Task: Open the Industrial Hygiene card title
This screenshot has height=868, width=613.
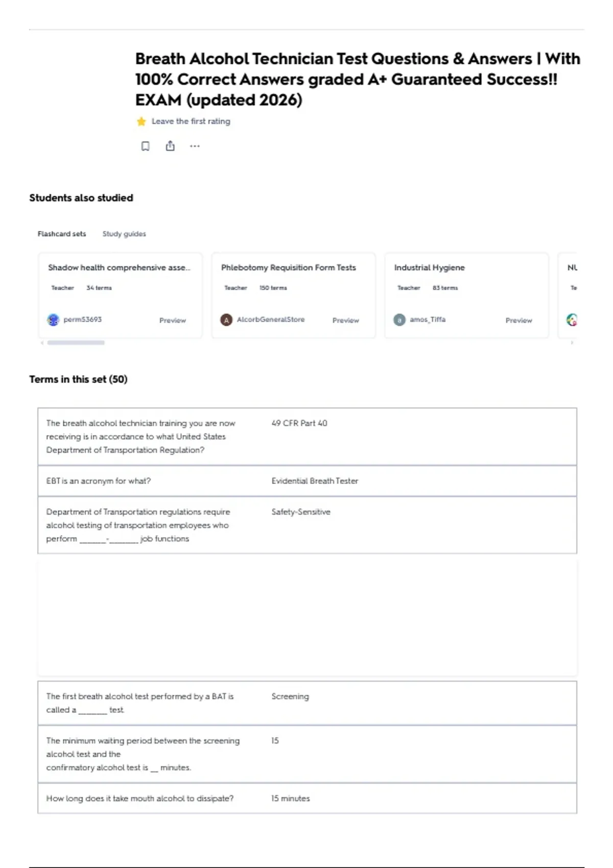Action: tap(430, 268)
